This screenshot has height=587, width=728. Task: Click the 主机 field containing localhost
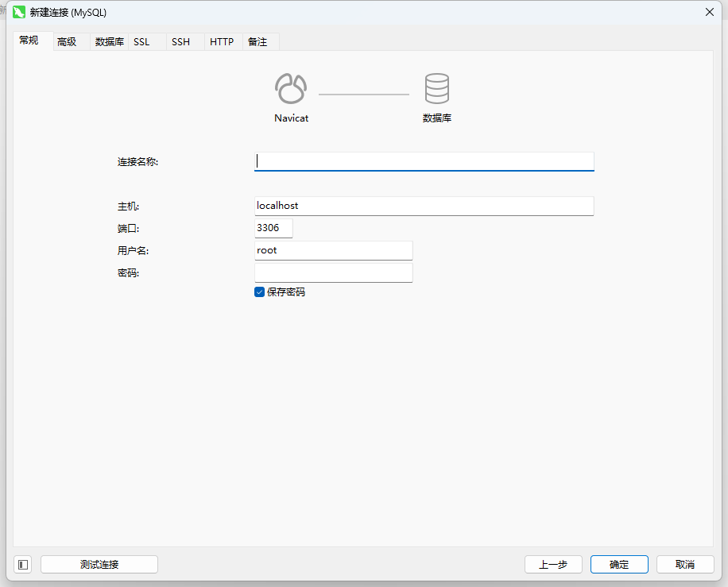(x=424, y=206)
